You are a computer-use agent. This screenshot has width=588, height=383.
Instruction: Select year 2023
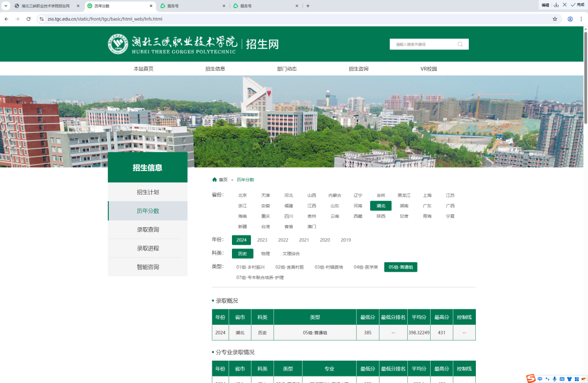pos(262,240)
